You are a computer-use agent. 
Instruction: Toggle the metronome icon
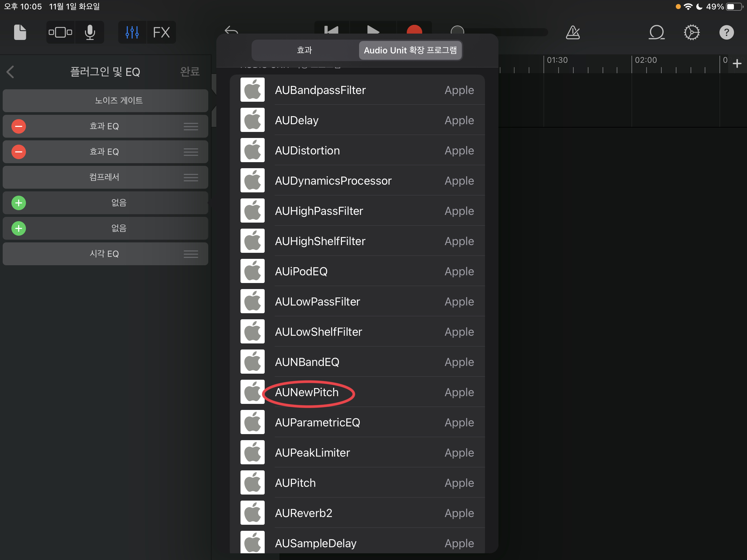pyautogui.click(x=573, y=33)
